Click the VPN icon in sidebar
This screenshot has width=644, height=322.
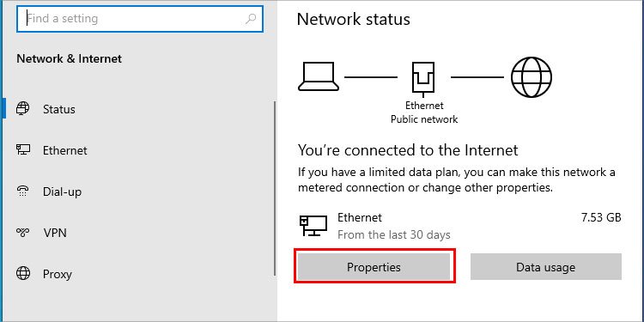[23, 233]
